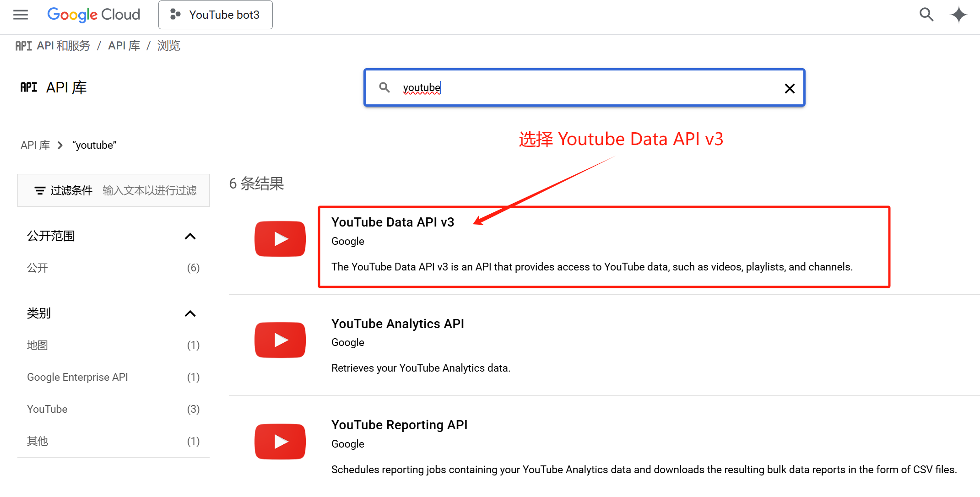Collapse the 公开范围 filter section

(x=191, y=236)
